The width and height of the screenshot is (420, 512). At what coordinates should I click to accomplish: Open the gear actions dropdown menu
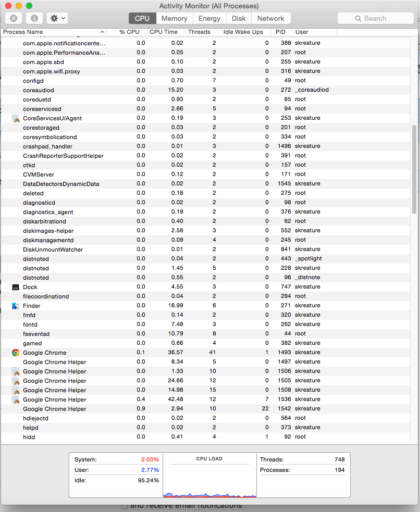pos(57,18)
